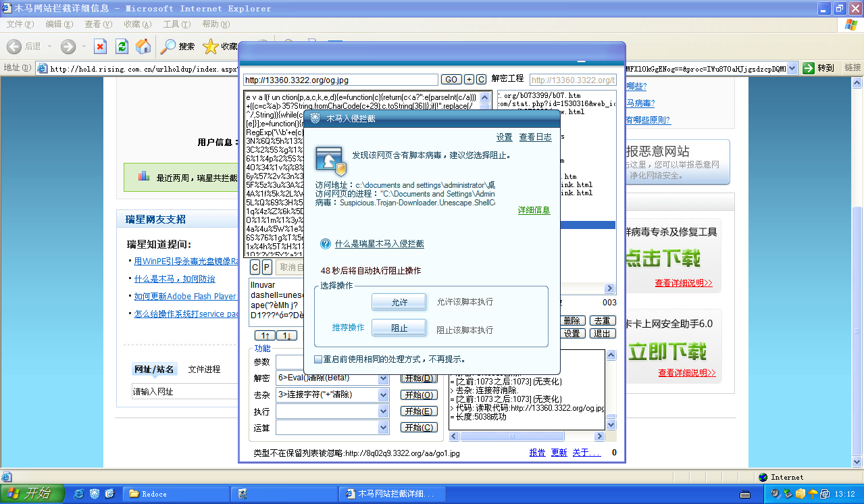Screen dimensions: 864x504
Task: Click the Rising shield icon in dialog title
Action: (317, 118)
